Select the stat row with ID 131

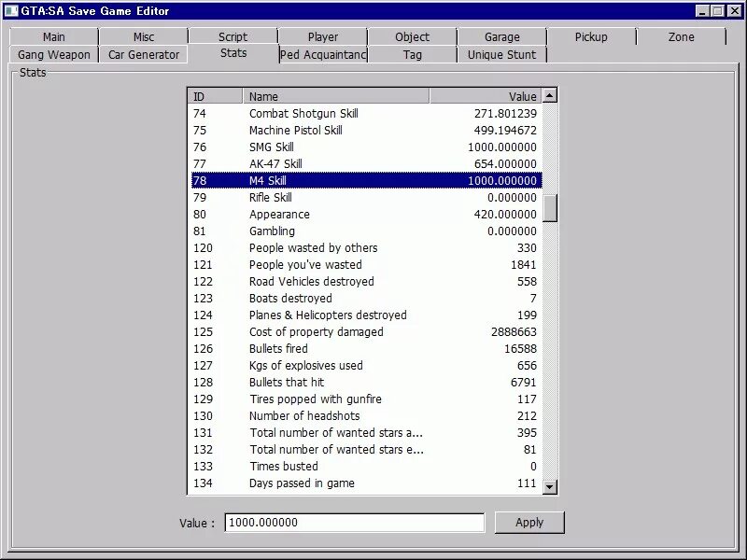click(365, 432)
